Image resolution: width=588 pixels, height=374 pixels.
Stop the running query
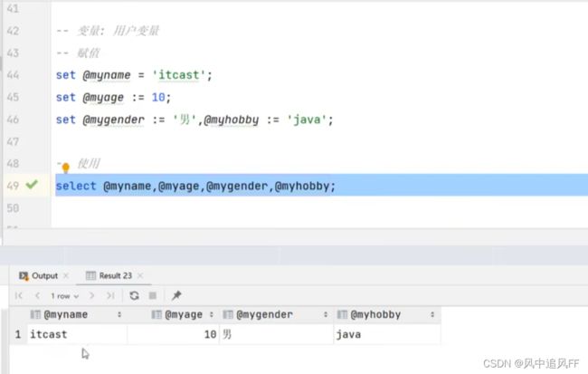pyautogui.click(x=153, y=296)
